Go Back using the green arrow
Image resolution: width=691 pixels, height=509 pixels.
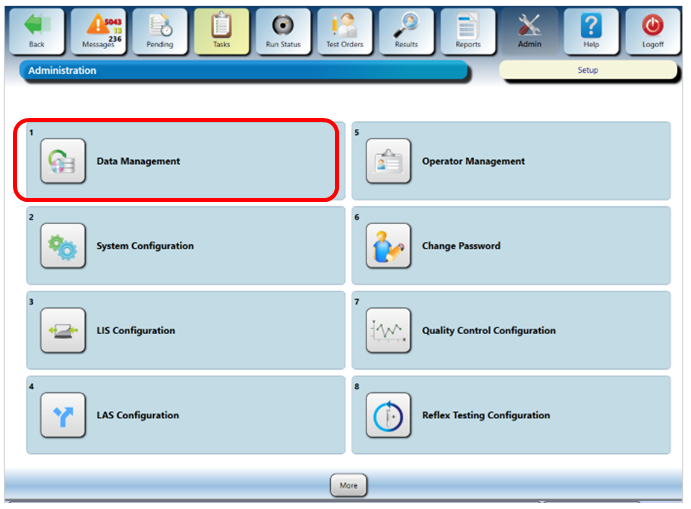(x=37, y=30)
